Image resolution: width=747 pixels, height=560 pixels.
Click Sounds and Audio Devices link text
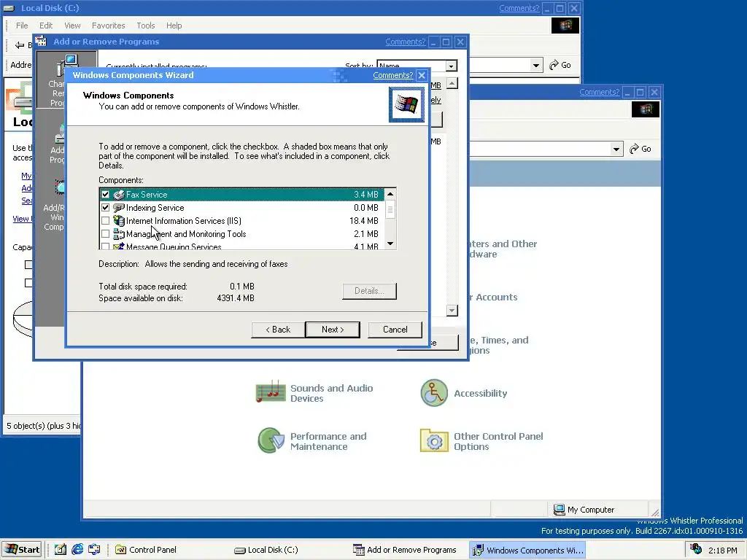coord(332,393)
